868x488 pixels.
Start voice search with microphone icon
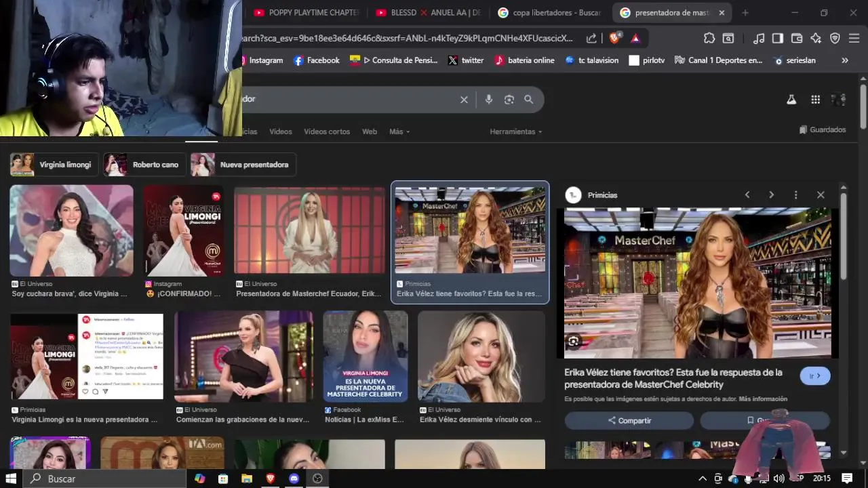click(489, 100)
